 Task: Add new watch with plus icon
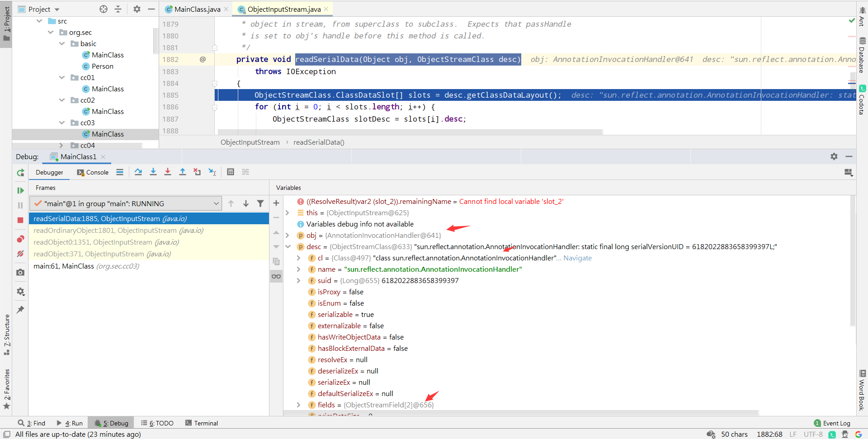[x=276, y=203]
